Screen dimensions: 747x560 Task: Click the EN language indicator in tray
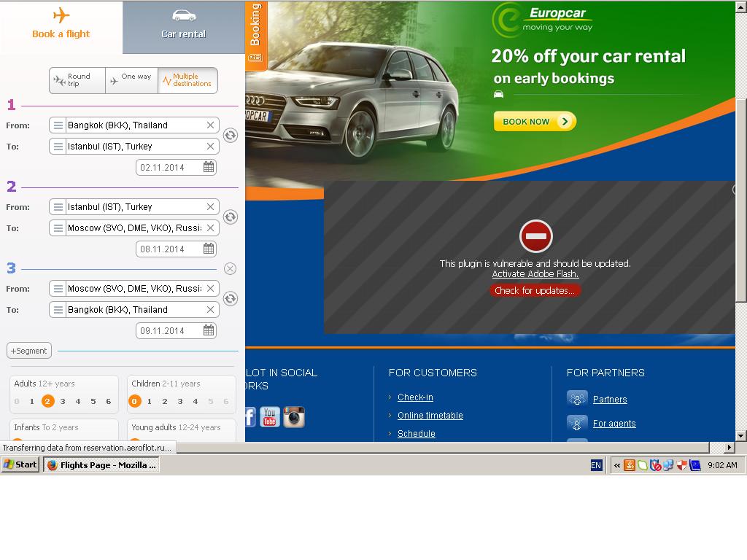[596, 465]
